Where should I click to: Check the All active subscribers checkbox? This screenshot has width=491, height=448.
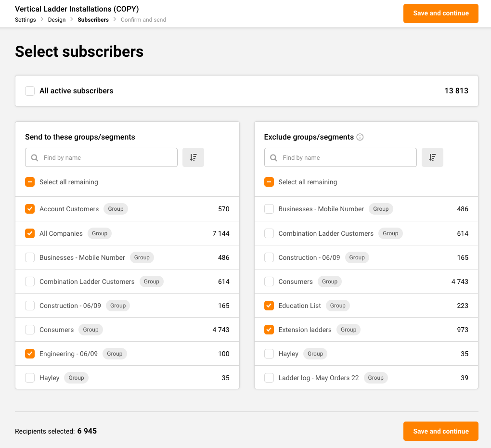(30, 91)
